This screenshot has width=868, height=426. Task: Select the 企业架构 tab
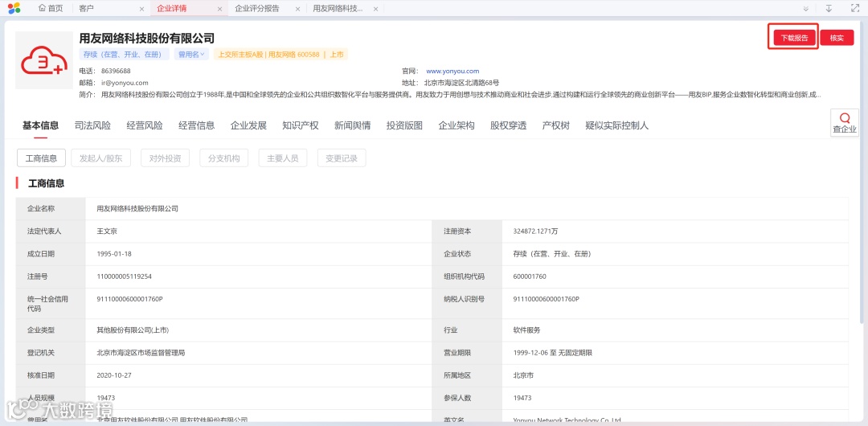tap(457, 125)
